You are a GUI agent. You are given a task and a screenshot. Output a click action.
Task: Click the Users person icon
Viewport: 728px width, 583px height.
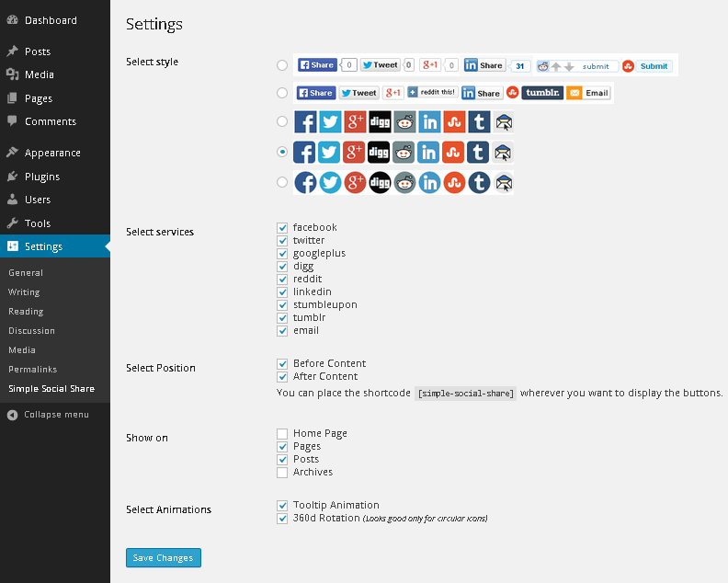point(12,200)
